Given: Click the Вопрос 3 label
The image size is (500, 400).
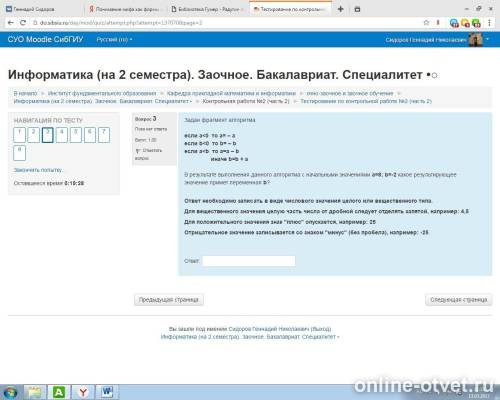Looking at the screenshot, I should coord(145,119).
